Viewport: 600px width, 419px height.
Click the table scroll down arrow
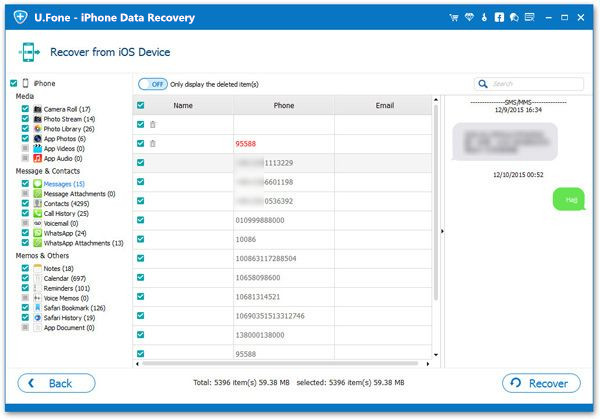point(436,355)
